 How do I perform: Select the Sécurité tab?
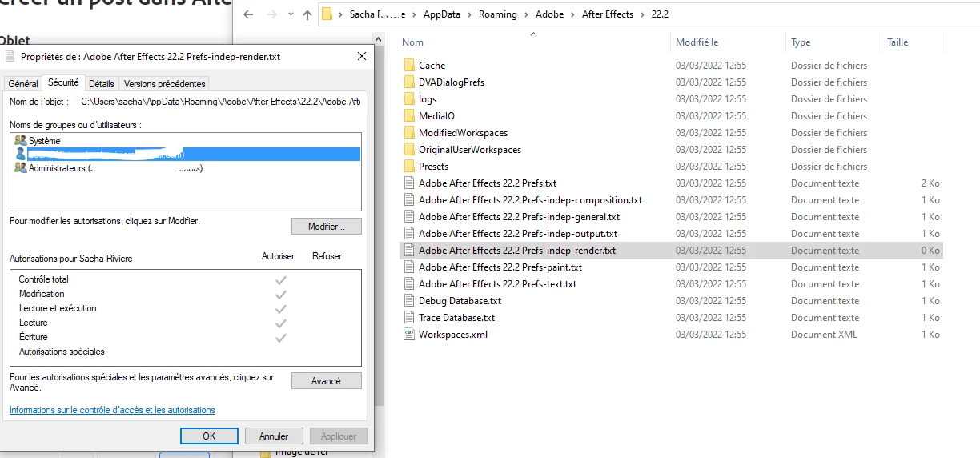63,82
